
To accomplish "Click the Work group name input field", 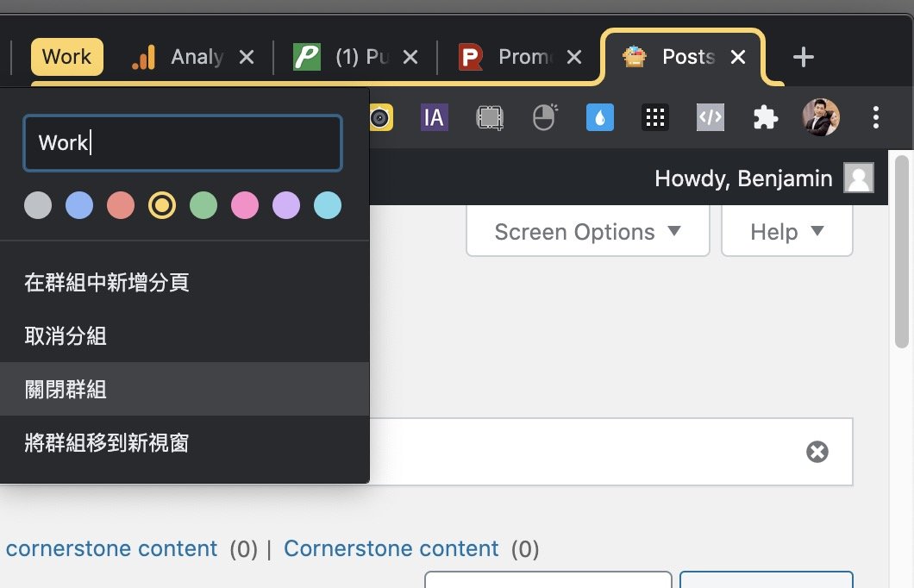I will 183,143.
